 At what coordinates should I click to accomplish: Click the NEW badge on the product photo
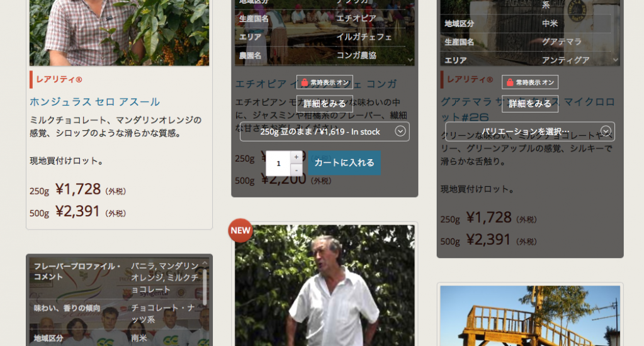coord(240,230)
